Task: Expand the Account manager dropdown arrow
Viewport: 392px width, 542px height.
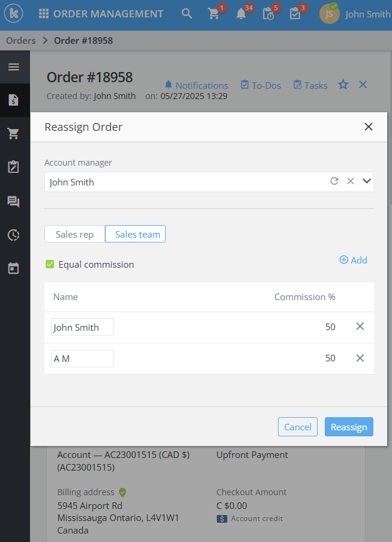Action: pos(367,181)
